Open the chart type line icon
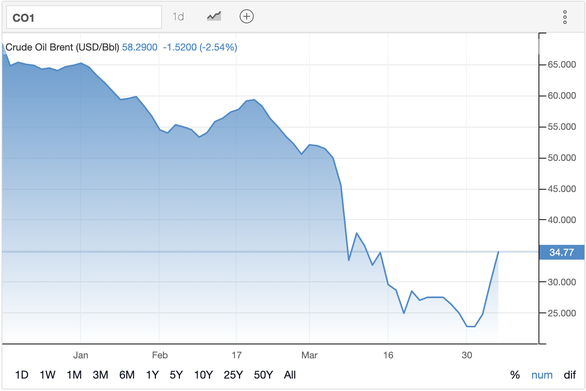The width and height of the screenshot is (586, 391). pos(214,16)
